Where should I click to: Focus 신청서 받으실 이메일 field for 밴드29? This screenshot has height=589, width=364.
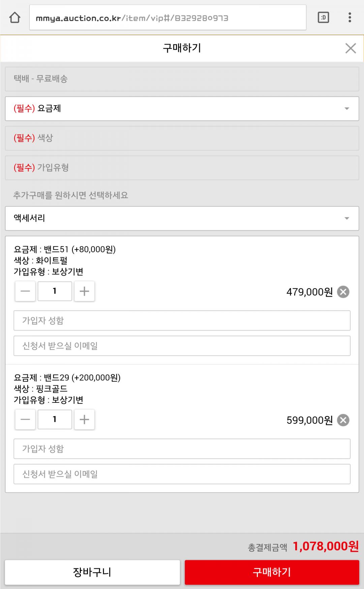click(x=182, y=474)
